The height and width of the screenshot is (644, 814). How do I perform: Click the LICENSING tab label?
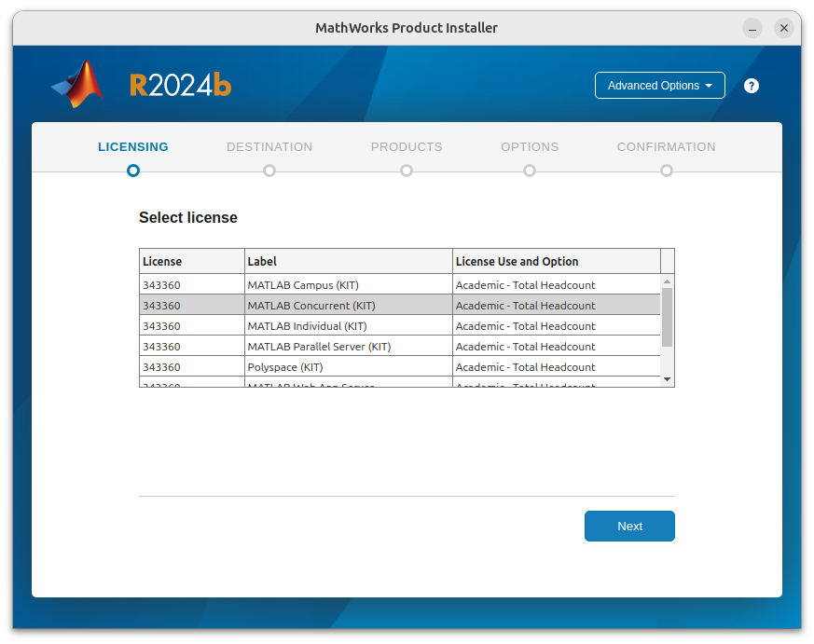132,146
